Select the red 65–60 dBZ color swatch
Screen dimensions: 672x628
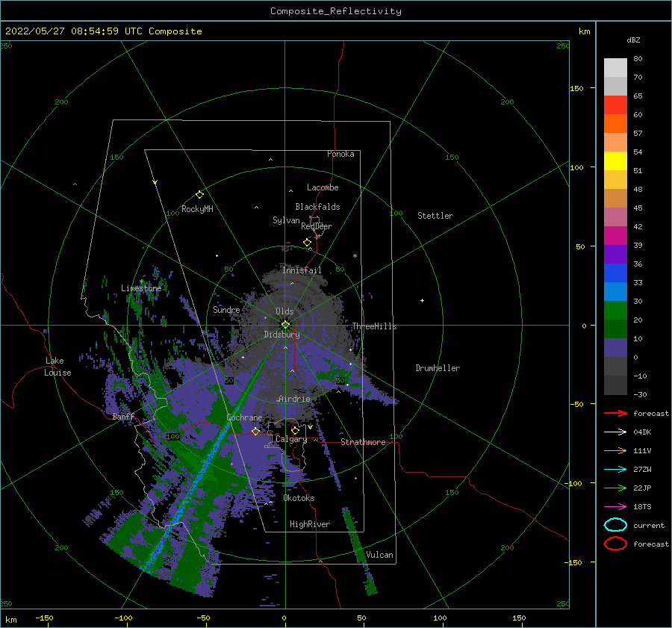click(615, 105)
